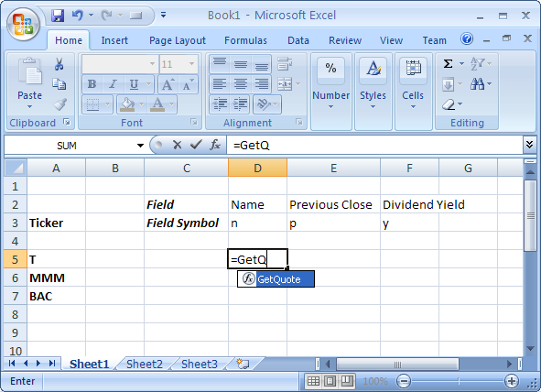The height and width of the screenshot is (392, 541).
Task: Open the Insert ribbon tab
Action: pyautogui.click(x=114, y=40)
